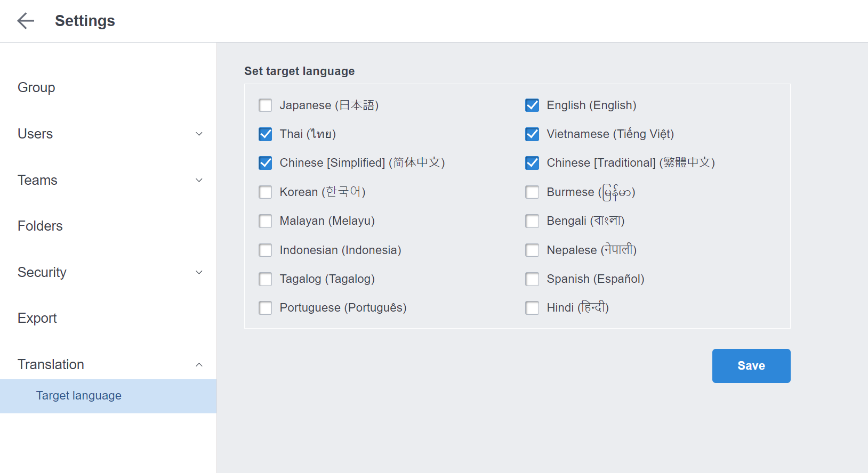868x473 pixels.
Task: Uncheck Chinese Simplified checkbox
Action: tap(266, 163)
